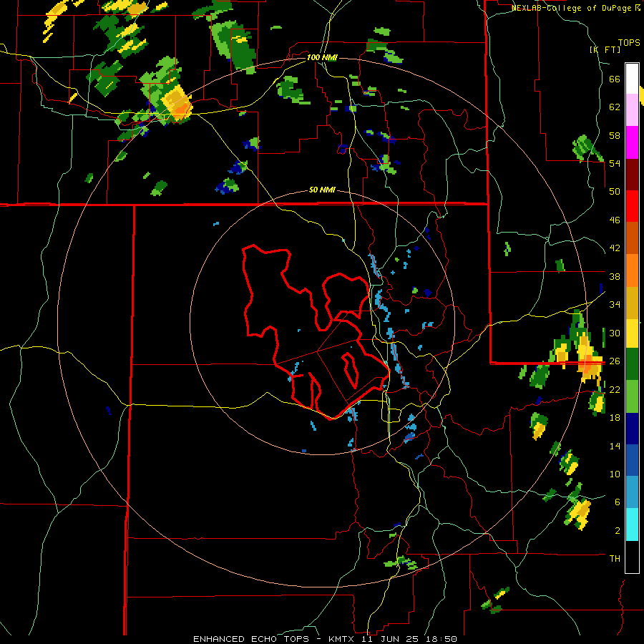Click the '54' legend value
Viewport: 644px width, 644px height.
(615, 163)
